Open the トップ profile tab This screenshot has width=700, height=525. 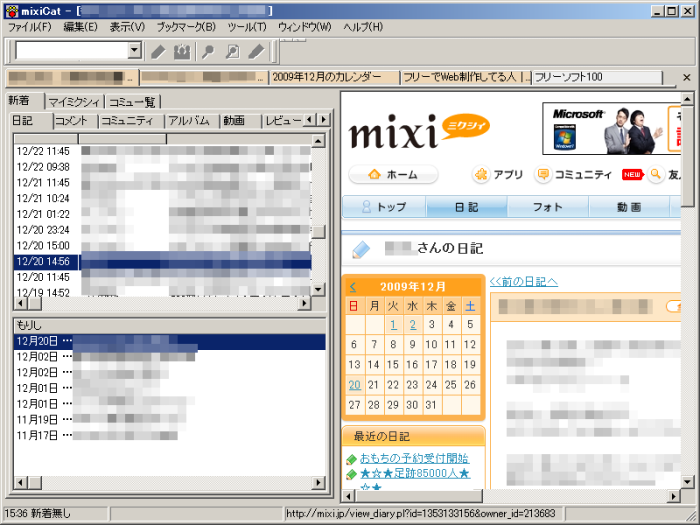click(x=384, y=207)
